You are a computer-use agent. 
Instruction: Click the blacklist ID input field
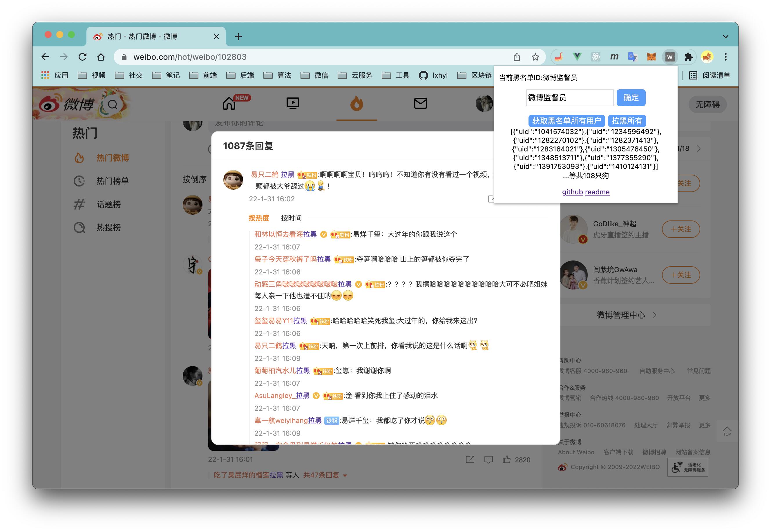point(569,98)
